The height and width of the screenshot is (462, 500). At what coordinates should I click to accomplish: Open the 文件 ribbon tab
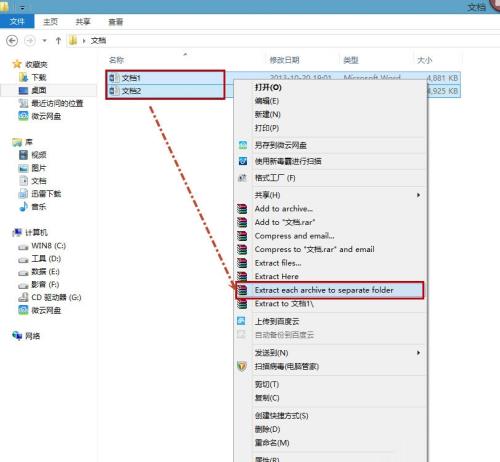[x=17, y=22]
